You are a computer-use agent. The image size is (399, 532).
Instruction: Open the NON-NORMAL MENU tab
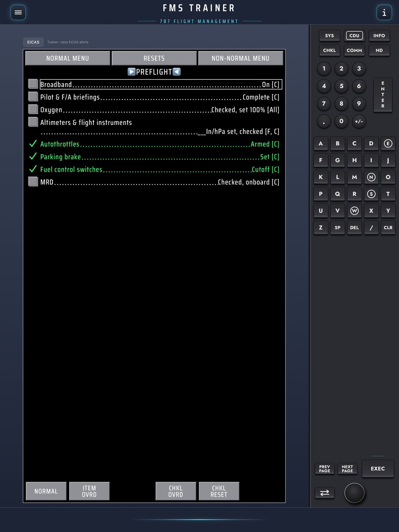pos(240,58)
